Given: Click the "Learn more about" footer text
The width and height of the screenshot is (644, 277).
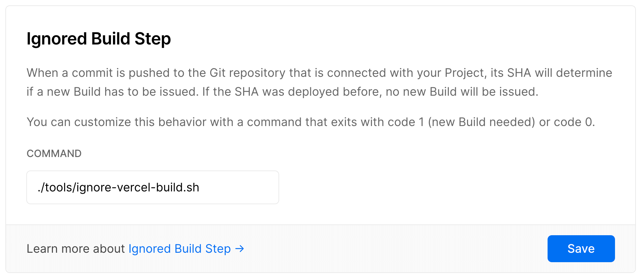Looking at the screenshot, I should click(x=76, y=249).
